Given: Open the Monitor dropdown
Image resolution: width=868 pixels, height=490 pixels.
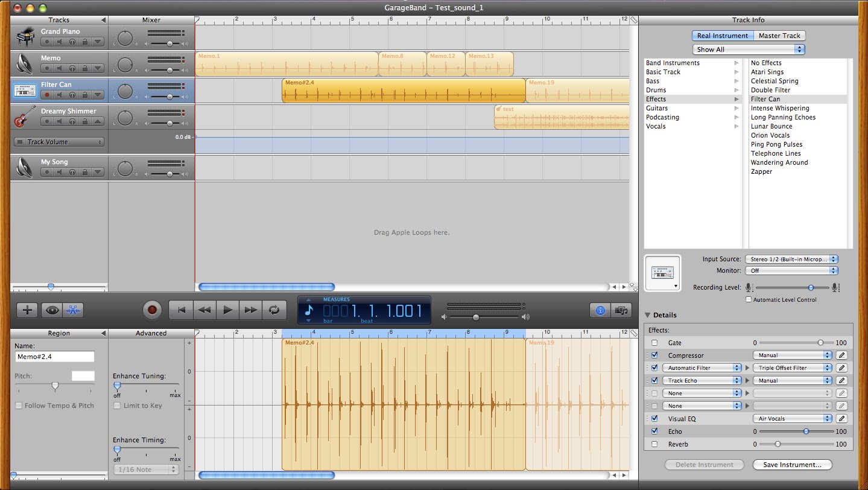Looking at the screenshot, I should 791,271.
